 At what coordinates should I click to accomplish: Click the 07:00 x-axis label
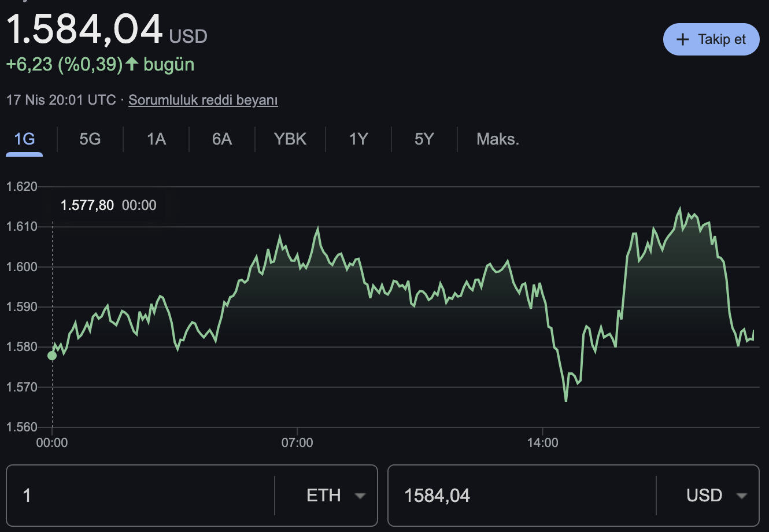(297, 443)
